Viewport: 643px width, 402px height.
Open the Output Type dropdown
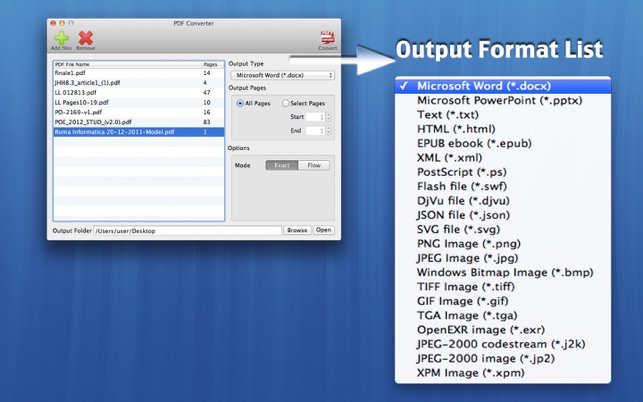coord(282,75)
